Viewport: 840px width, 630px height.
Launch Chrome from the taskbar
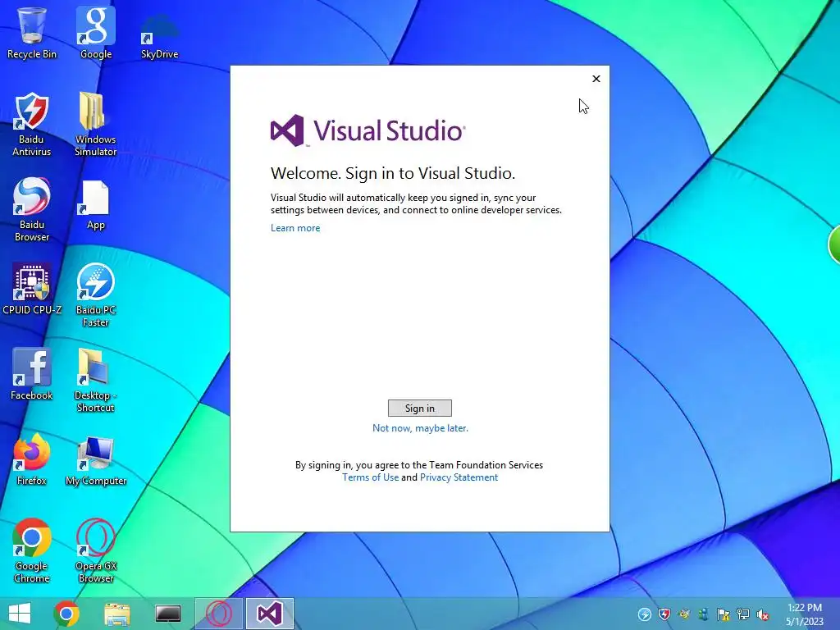tap(66, 614)
